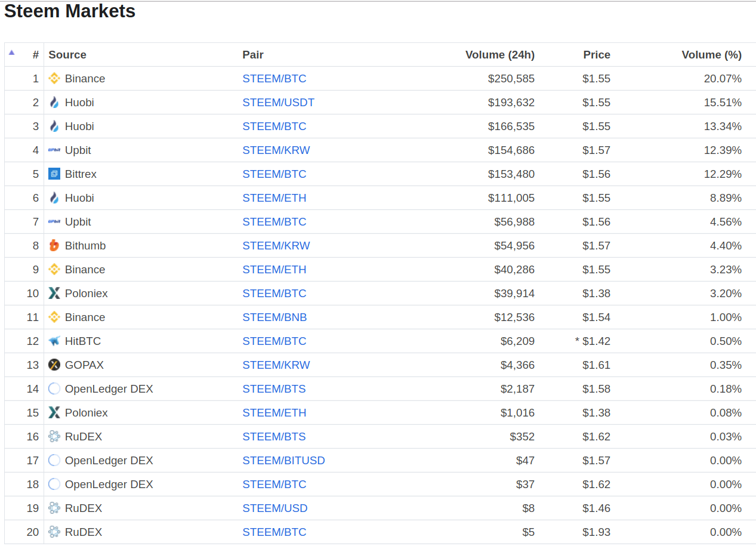Click the GOPAX black circle icon

(x=54, y=365)
